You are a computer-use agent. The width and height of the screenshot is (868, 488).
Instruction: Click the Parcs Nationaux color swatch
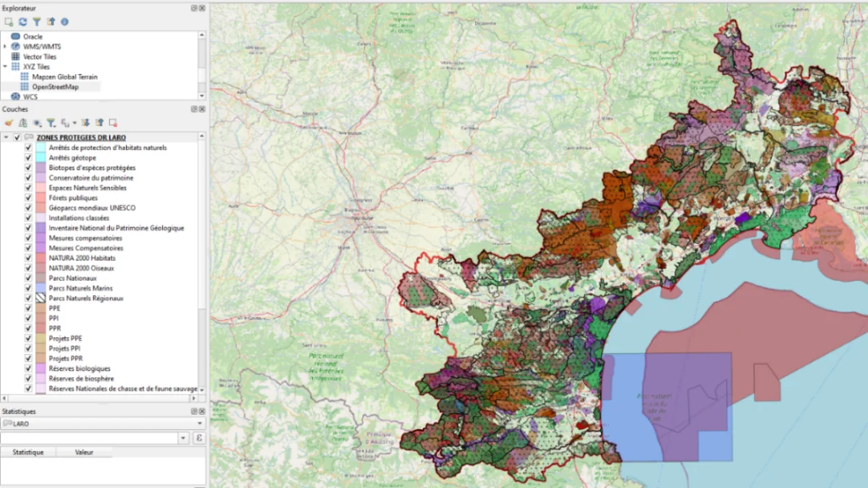40,278
